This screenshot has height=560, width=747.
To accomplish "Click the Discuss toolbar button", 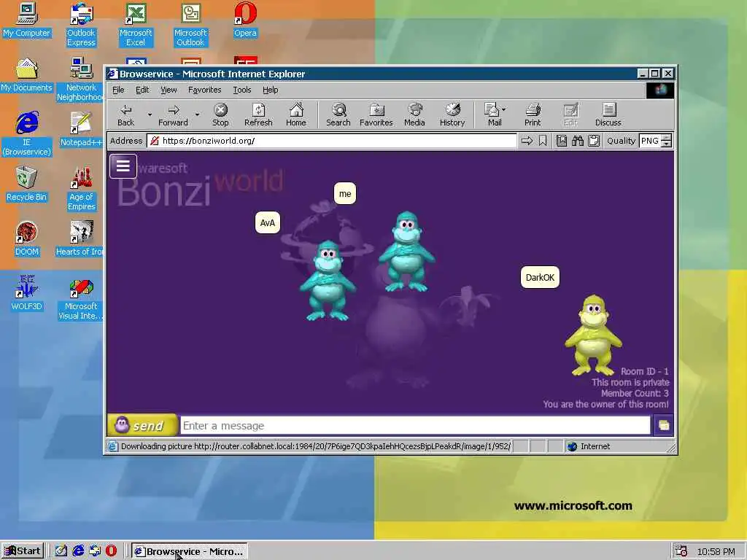I will pyautogui.click(x=608, y=114).
